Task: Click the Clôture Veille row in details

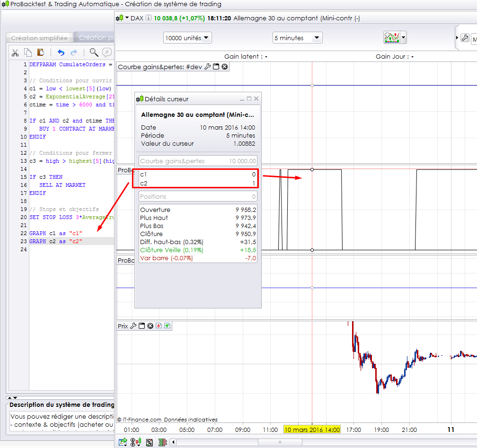Action: point(198,250)
